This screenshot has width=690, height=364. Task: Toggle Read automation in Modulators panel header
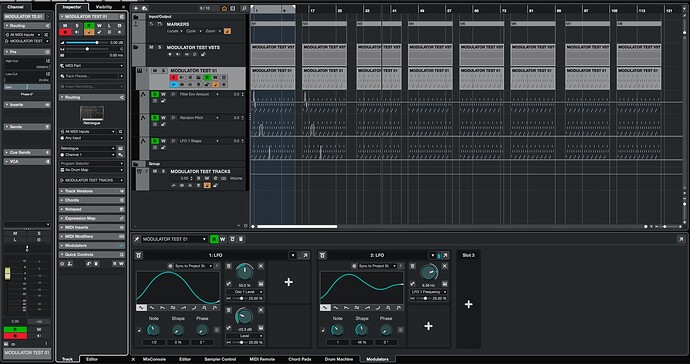[214, 239]
